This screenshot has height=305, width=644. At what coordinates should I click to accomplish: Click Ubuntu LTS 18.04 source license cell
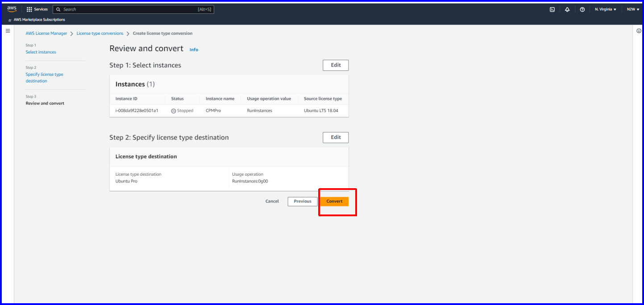321,111
